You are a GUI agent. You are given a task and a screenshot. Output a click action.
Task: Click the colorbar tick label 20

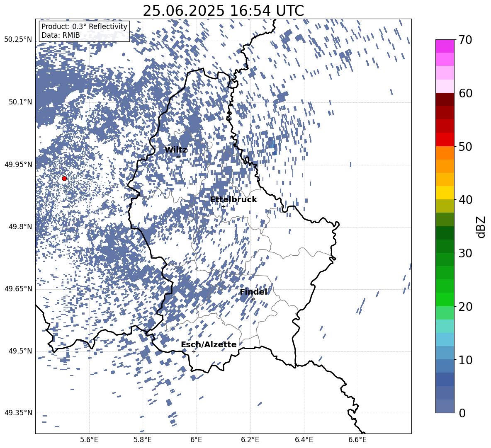tap(466, 307)
